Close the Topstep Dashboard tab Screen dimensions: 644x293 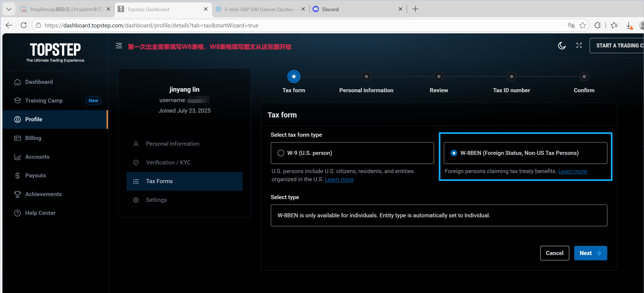coord(206,9)
